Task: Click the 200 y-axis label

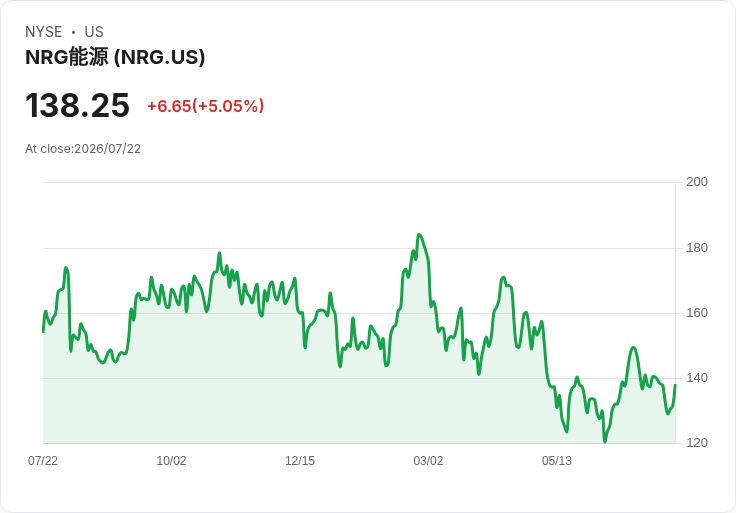Action: click(697, 182)
